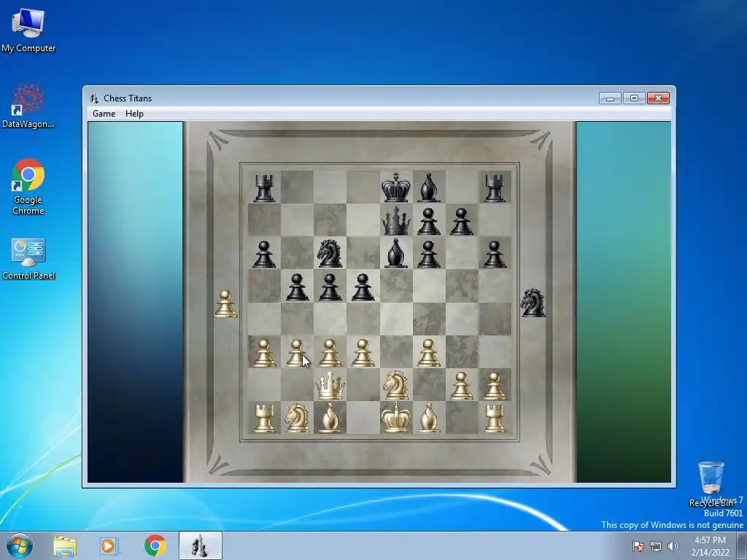Image resolution: width=747 pixels, height=560 pixels.
Task: Select the black pawn on d5
Action: pos(363,287)
